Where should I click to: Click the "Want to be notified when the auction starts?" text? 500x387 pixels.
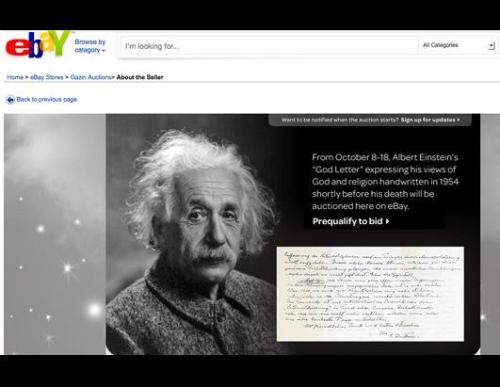tap(340, 120)
